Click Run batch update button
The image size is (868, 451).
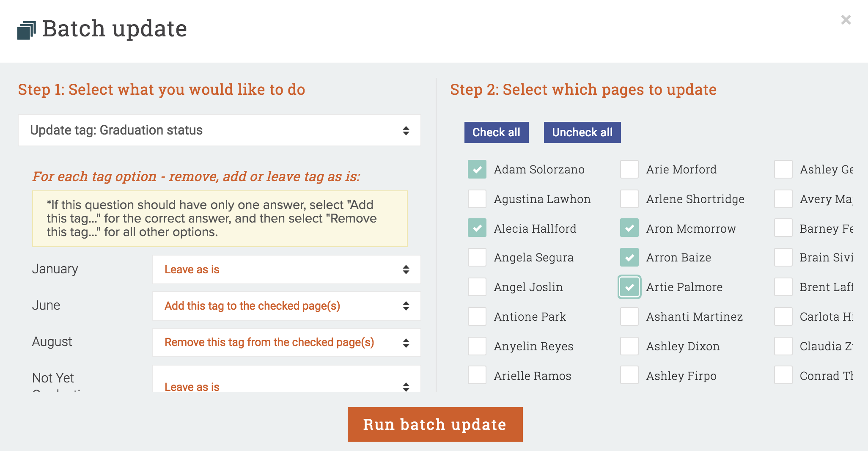pos(435,424)
